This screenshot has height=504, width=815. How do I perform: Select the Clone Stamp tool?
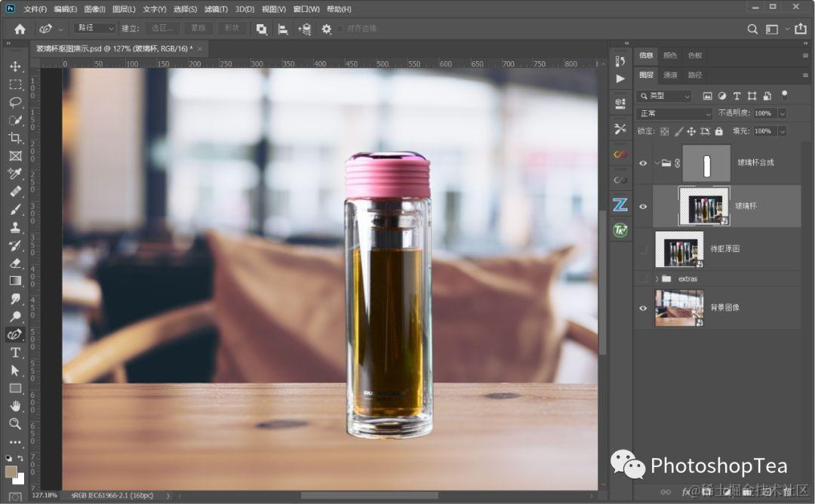(x=15, y=227)
